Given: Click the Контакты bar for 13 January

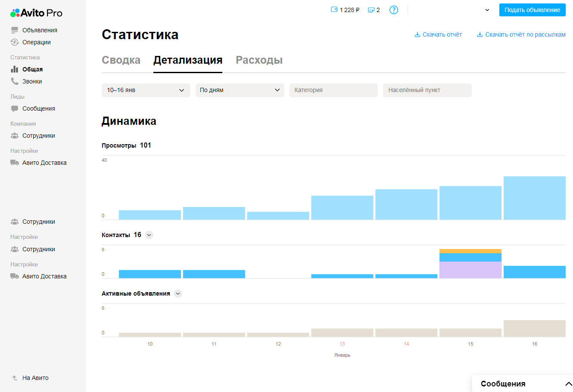Looking at the screenshot, I should click(342, 276).
